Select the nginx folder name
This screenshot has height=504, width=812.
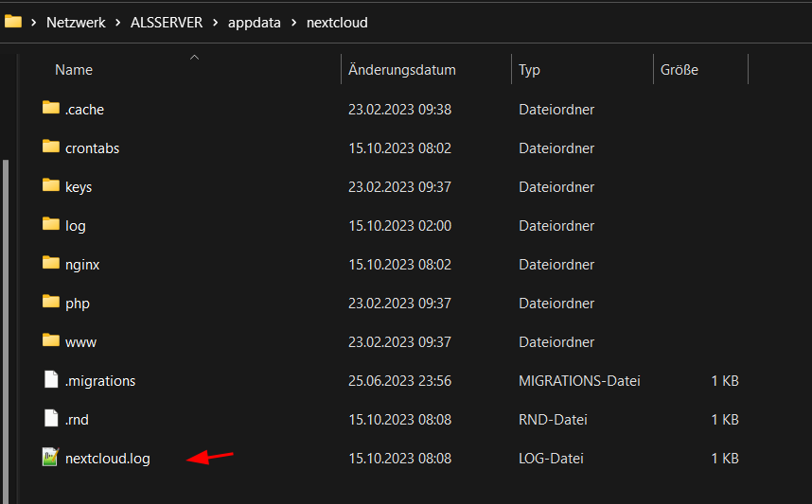82,265
